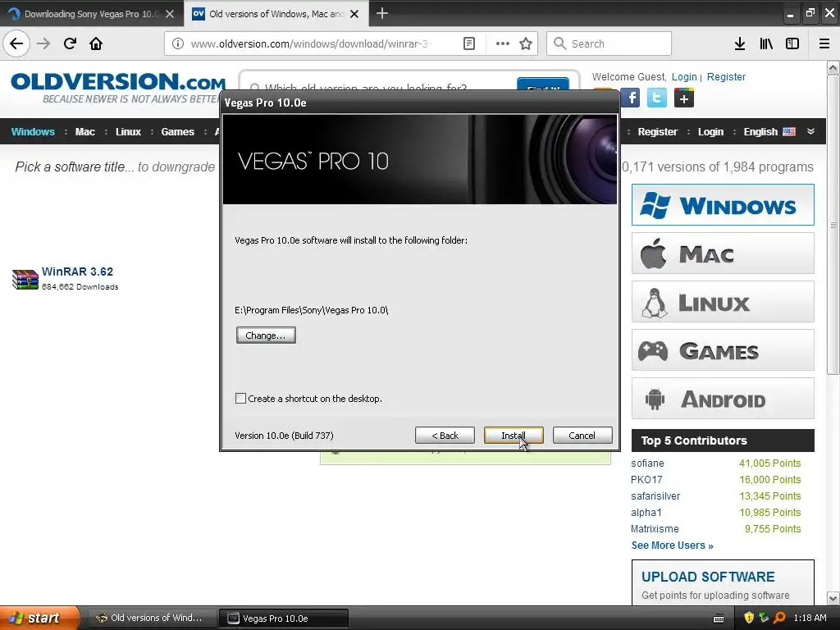Switch to Old versions of Wind... taskbar item
Screen dimensions: 840x630
[152, 619]
